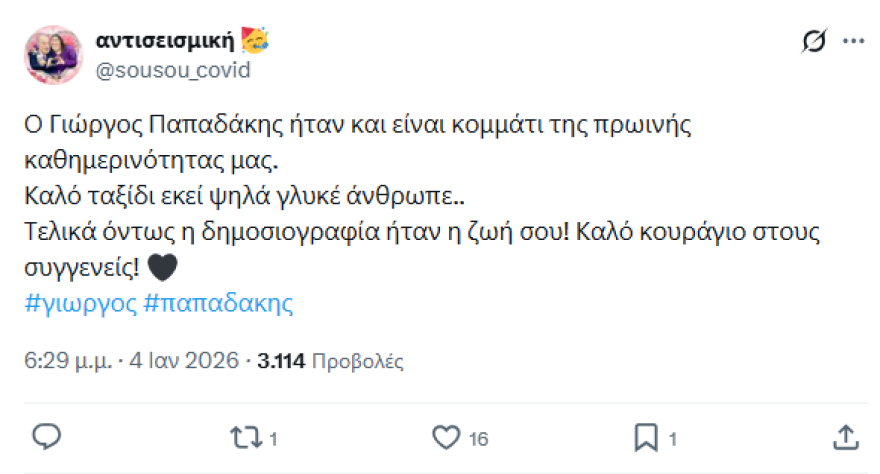Click the party face emoji beside the name
880x474 pixels.
pyautogui.click(x=255, y=41)
